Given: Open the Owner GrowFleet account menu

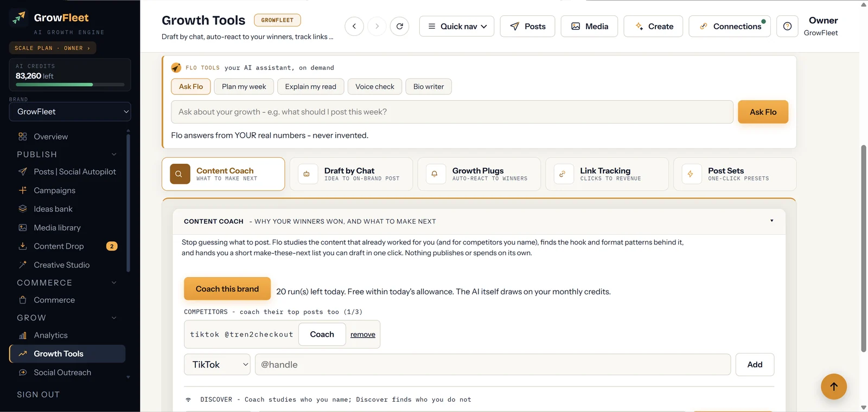Looking at the screenshot, I should [822, 26].
